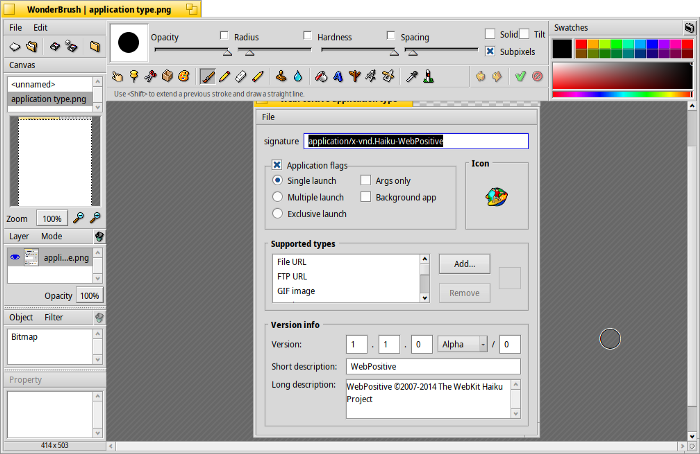Screen dimensions: 700x454
Task: Open the Layer menu
Action: (x=19, y=236)
